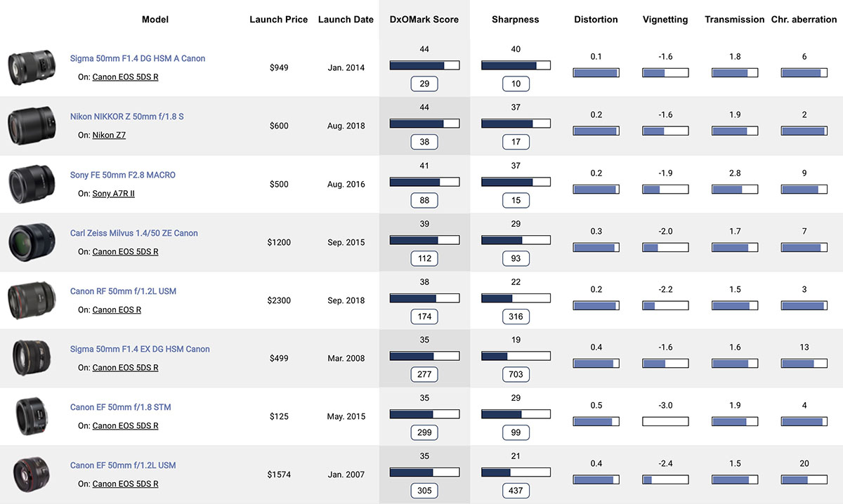
Task: Follow the Sony A7R II camera link
Action: pyautogui.click(x=113, y=194)
